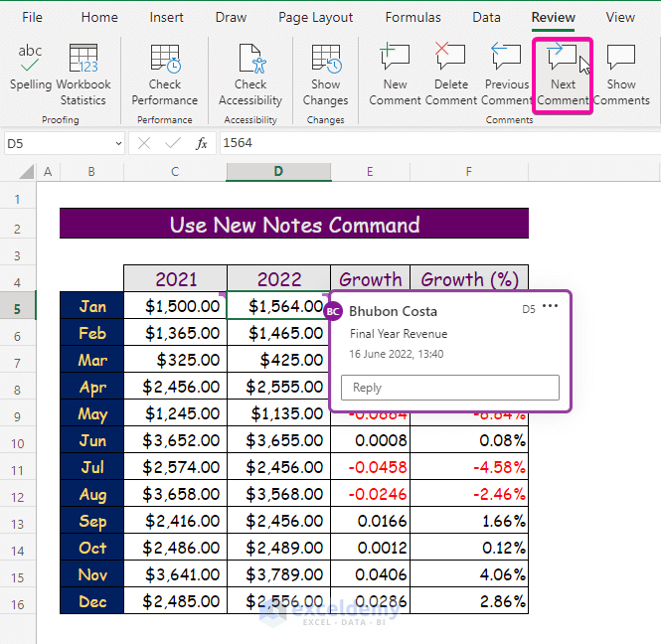
Task: Click Show Changes button
Action: (x=325, y=75)
